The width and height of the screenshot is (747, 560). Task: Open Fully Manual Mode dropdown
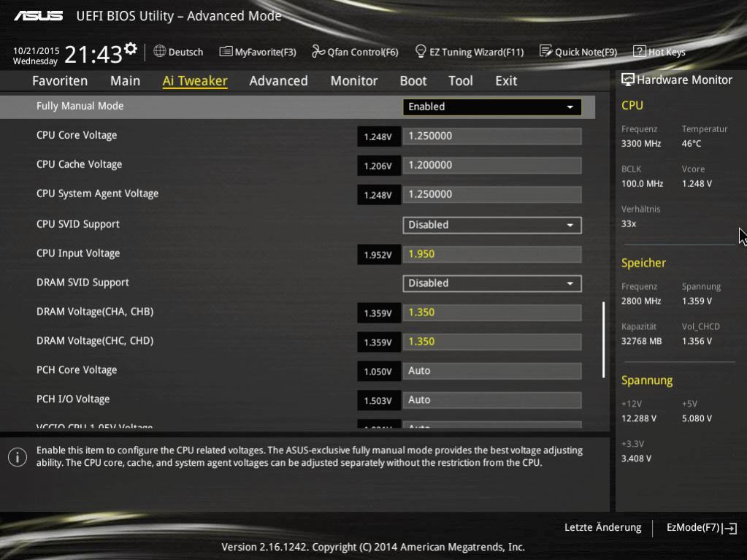click(x=492, y=107)
